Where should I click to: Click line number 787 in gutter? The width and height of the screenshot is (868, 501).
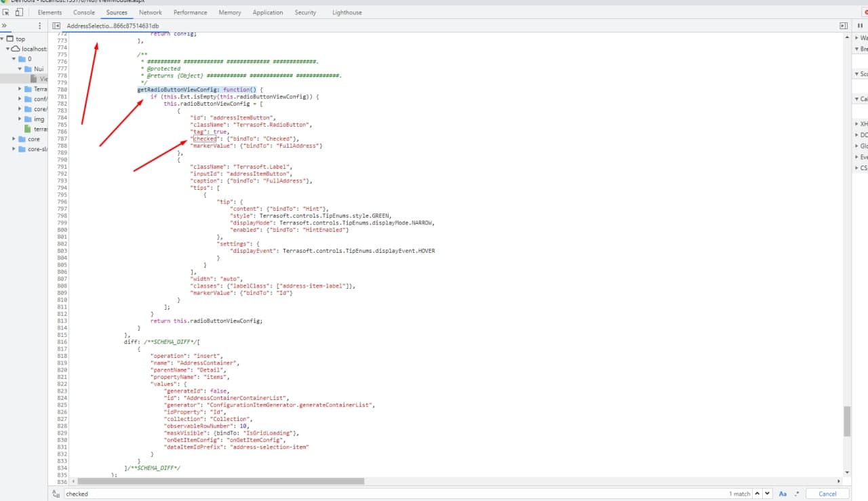click(x=62, y=138)
